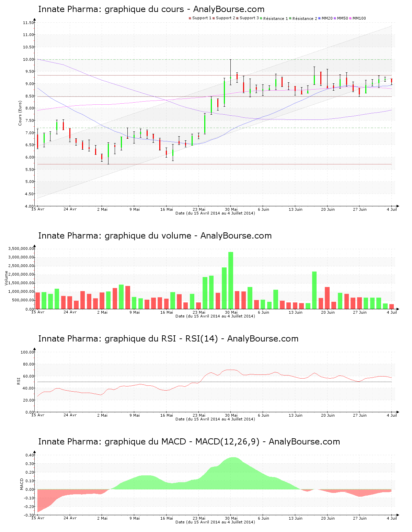
Task: Click the date-range caption under price chart
Action: [x=215, y=213]
